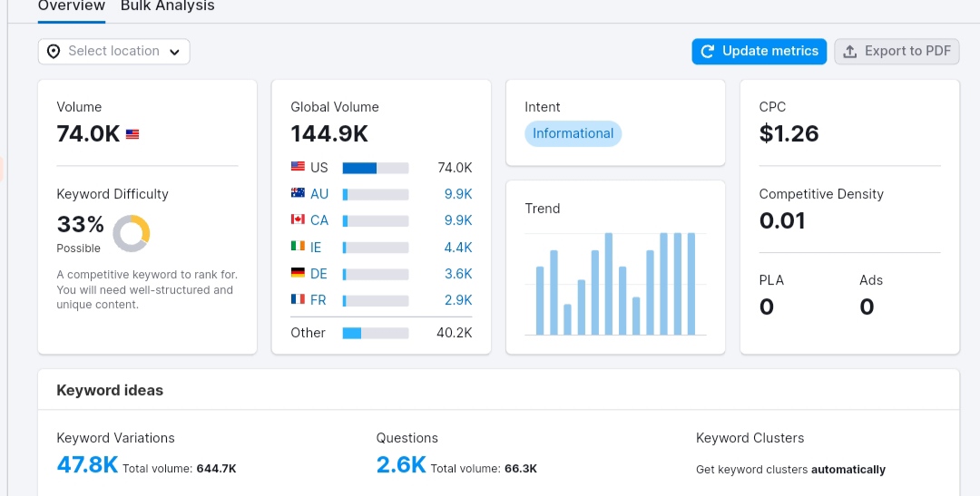
Task: Click the Ireland flag icon
Action: click(299, 246)
